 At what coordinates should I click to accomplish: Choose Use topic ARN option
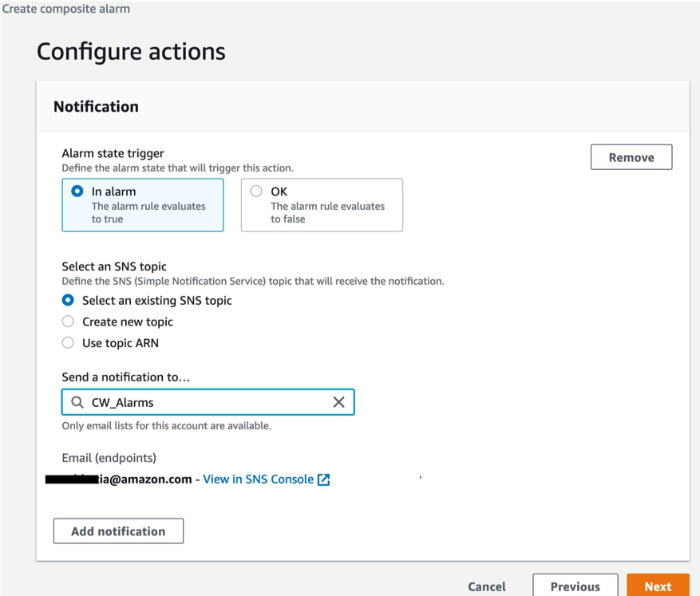(69, 343)
